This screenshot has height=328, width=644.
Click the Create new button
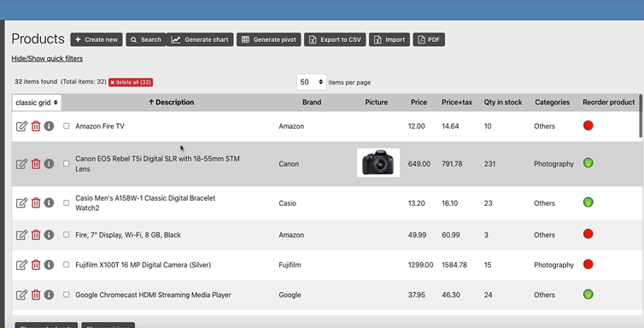(x=97, y=39)
